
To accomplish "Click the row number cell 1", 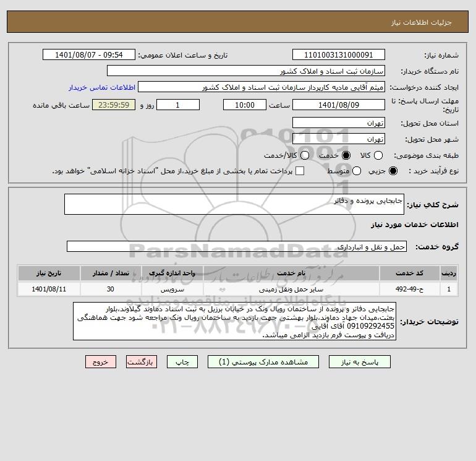I will coord(449,289).
